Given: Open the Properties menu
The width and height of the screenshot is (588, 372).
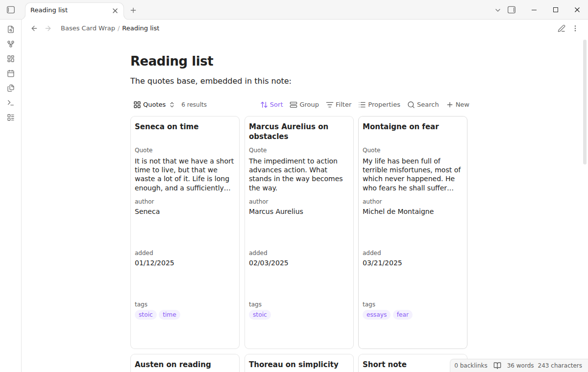Looking at the screenshot, I should [x=379, y=105].
